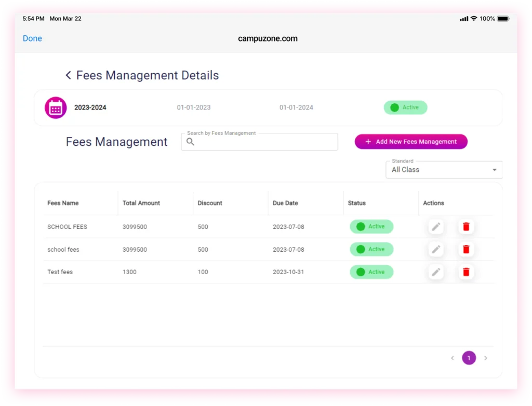
Task: Open the All Class standard dropdown
Action: pyautogui.click(x=444, y=169)
